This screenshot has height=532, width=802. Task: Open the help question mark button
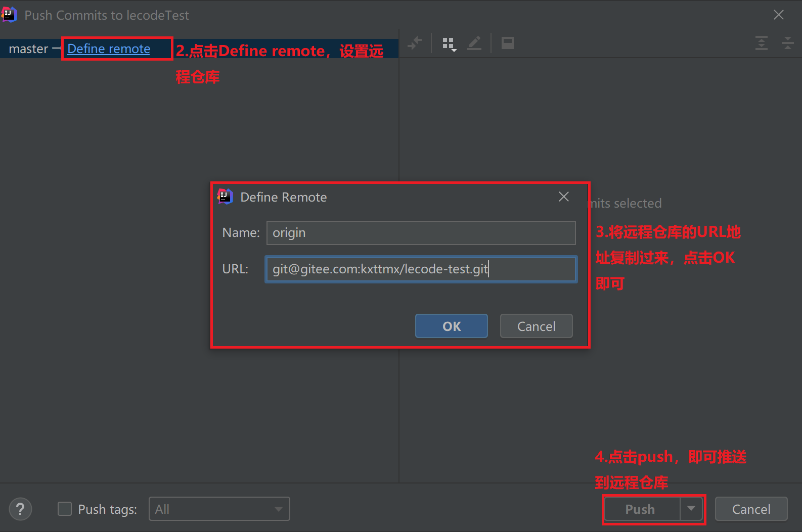21,509
